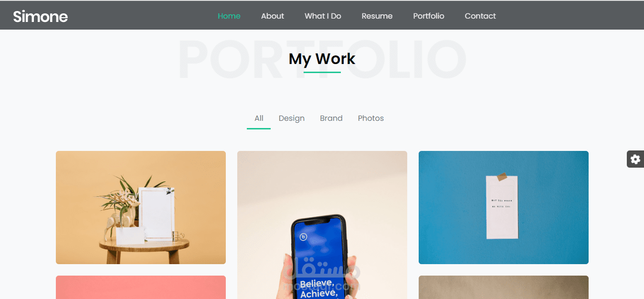Open the settings gear panel icon
This screenshot has height=299, width=644.
635,159
